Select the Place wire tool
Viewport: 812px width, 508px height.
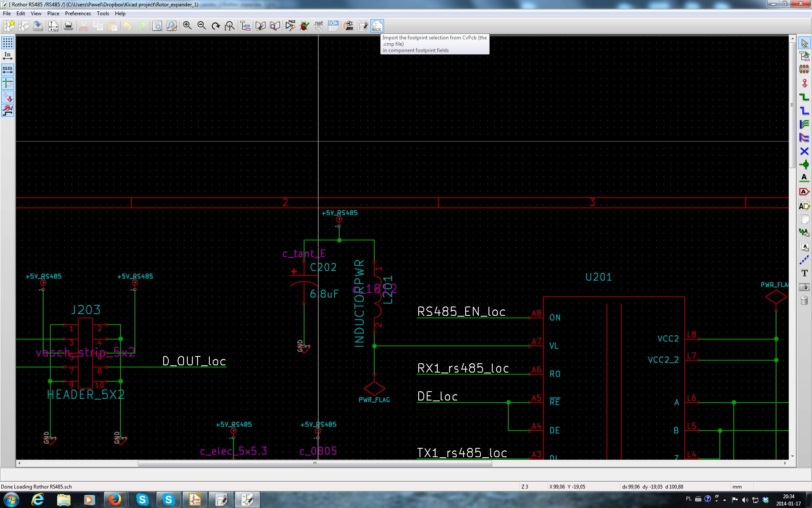[804, 97]
